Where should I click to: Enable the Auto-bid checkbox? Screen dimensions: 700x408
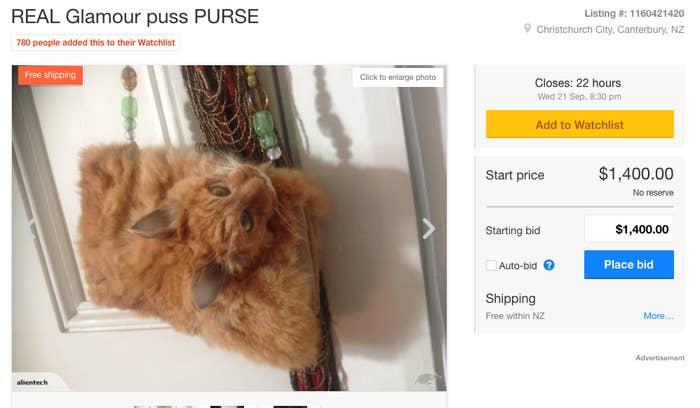491,265
